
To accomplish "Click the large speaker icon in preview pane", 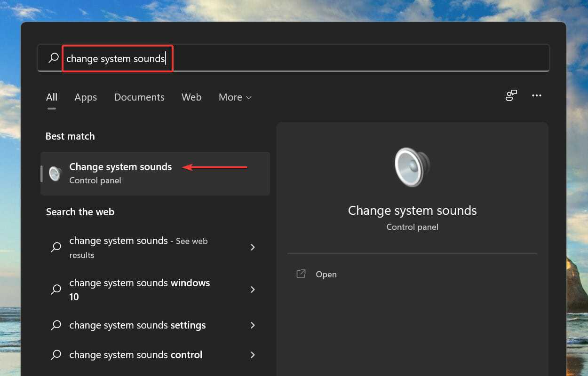I will tap(412, 168).
